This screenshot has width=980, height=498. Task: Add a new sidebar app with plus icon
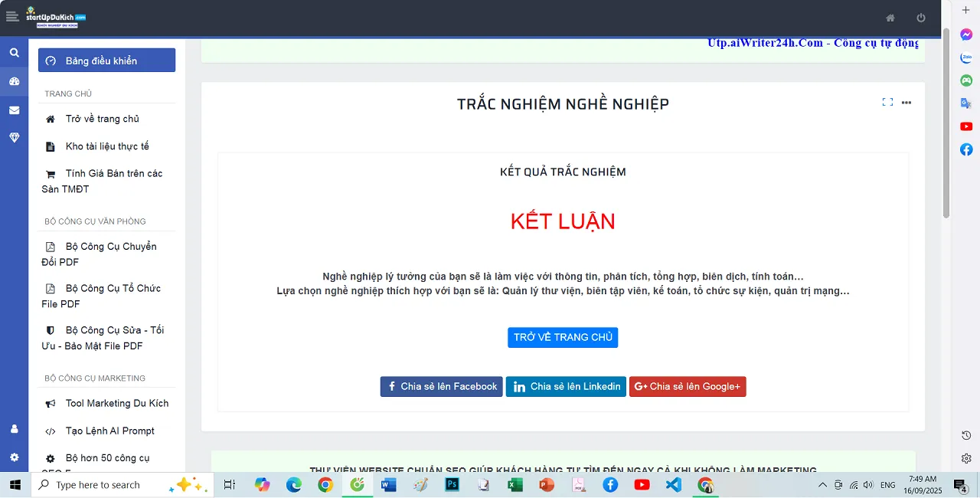966,10
